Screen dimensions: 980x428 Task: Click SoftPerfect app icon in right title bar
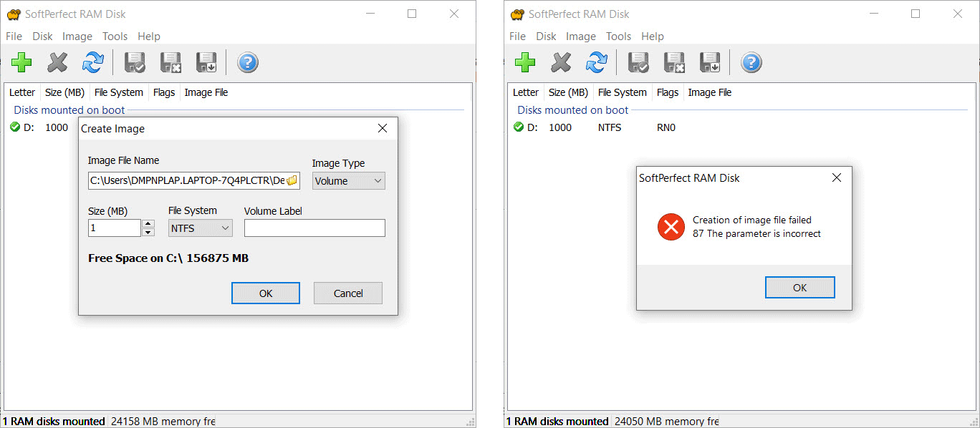[x=517, y=14]
